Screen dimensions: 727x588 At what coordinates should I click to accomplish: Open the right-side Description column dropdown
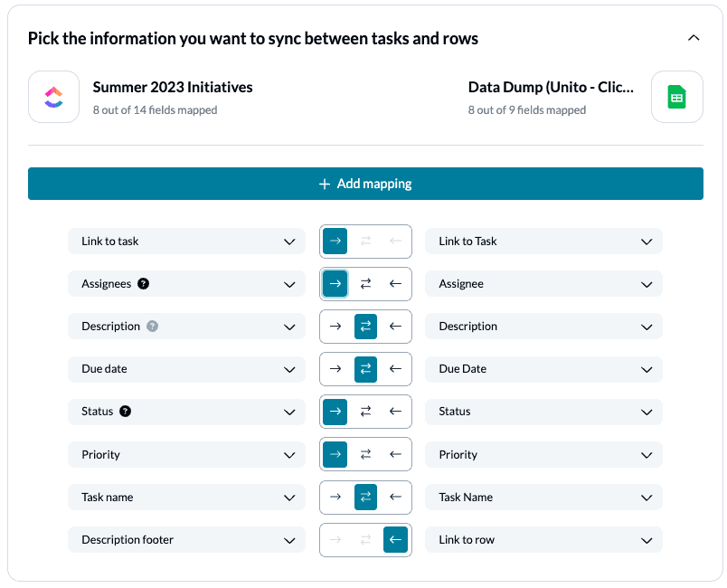543,327
